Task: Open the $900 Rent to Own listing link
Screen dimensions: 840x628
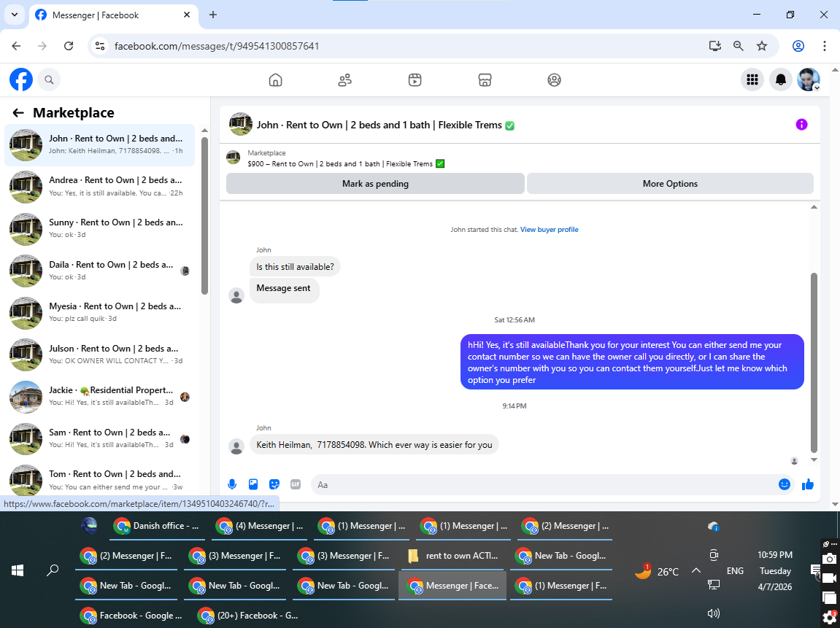Action: 345,164
